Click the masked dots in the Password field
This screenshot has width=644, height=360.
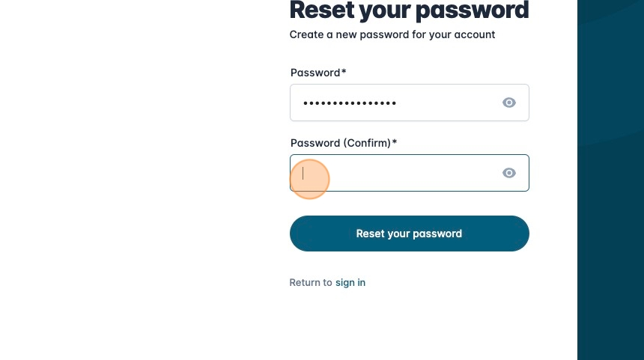pyautogui.click(x=350, y=103)
